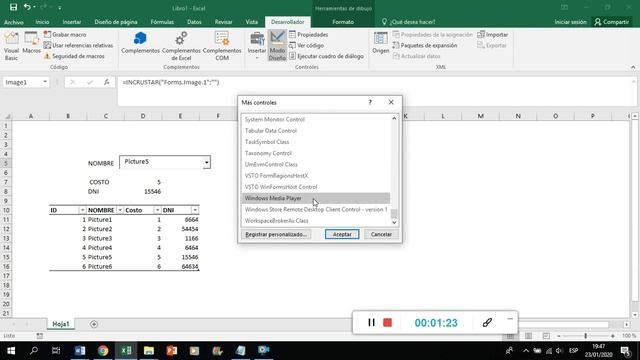Toggle Modo Diseño
The width and height of the screenshot is (640, 360).
pyautogui.click(x=277, y=46)
